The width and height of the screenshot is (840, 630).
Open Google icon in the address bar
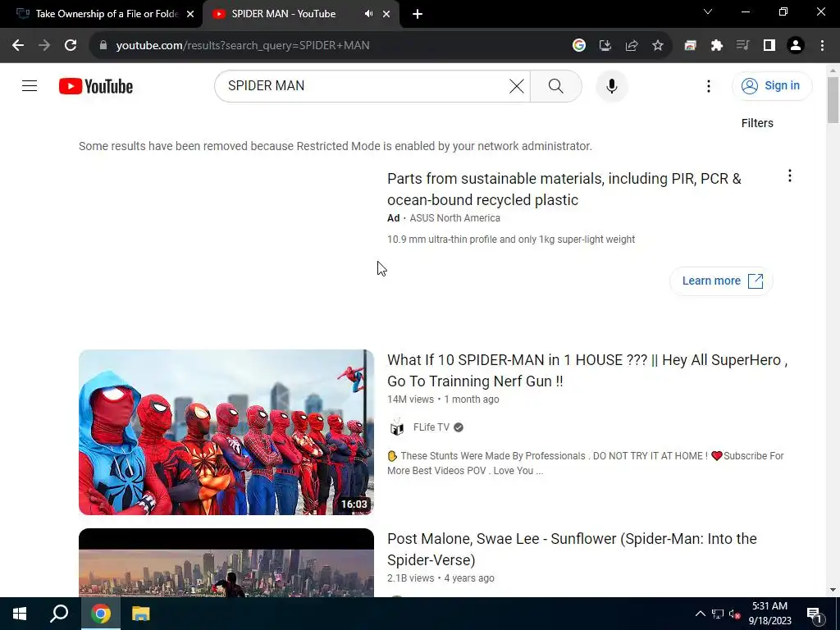pos(578,46)
